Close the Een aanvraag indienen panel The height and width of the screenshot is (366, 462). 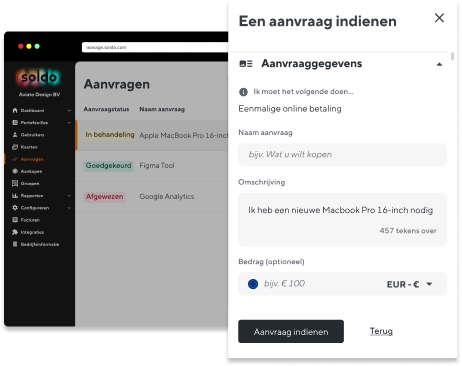[439, 18]
